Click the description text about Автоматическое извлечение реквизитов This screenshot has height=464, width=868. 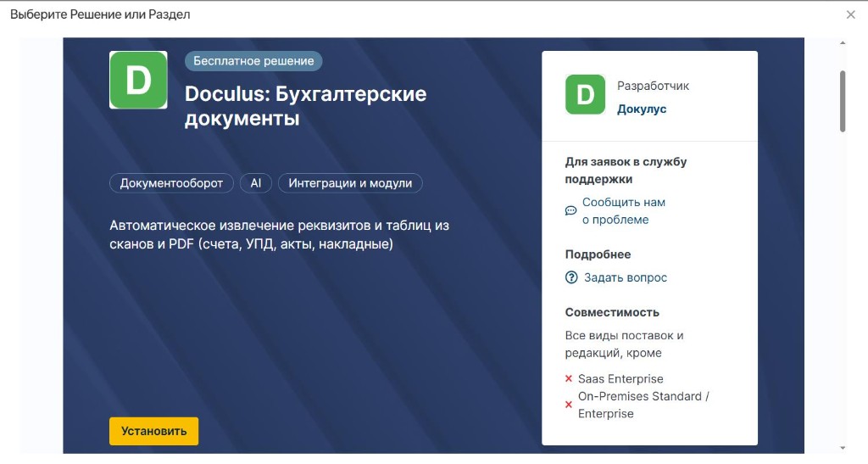tap(279, 235)
